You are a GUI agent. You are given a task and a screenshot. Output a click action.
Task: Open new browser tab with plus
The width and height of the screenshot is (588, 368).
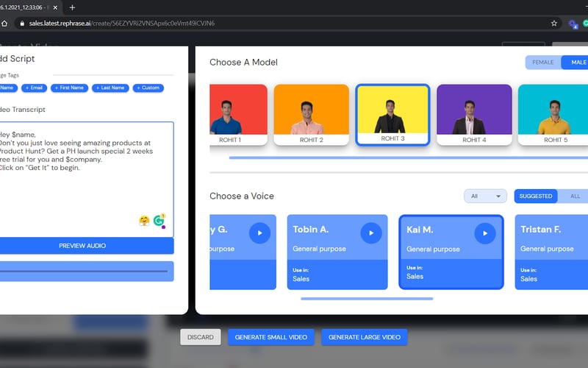(x=72, y=7)
